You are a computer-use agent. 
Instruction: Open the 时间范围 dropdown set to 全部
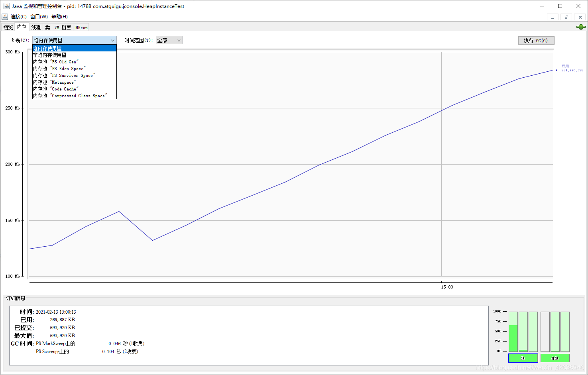(x=169, y=40)
